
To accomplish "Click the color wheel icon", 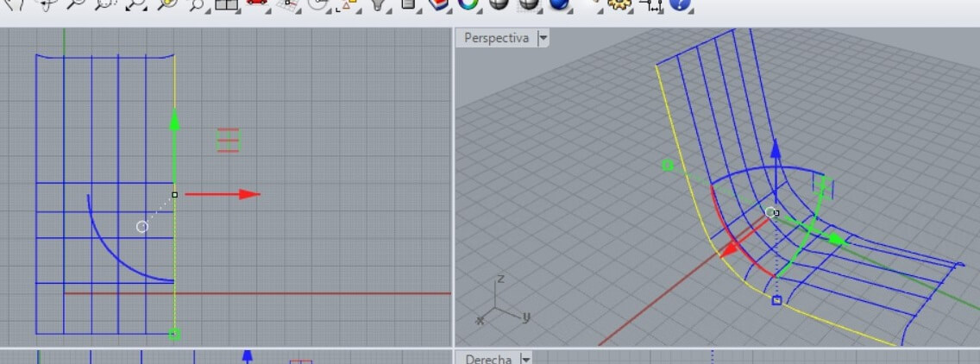I will [x=468, y=3].
